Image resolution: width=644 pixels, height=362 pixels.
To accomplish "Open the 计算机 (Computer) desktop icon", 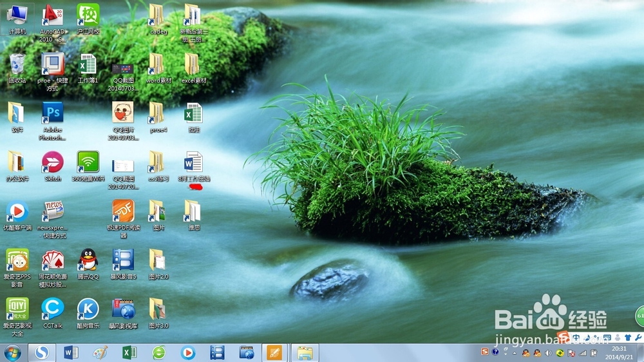I will [x=17, y=19].
